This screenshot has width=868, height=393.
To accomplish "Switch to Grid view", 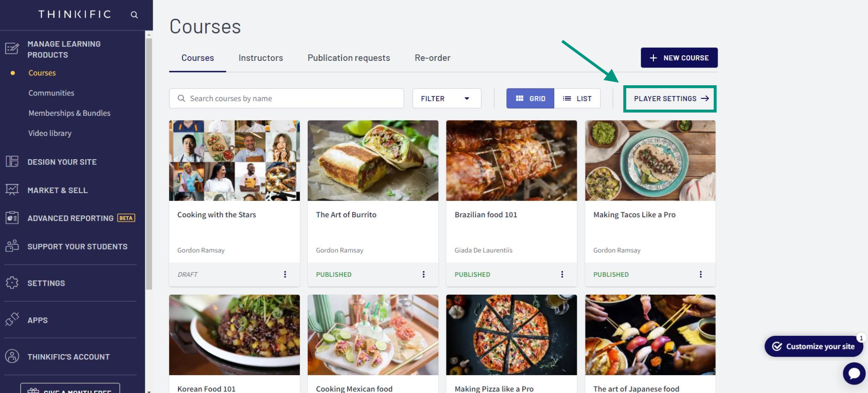I will 530,98.
